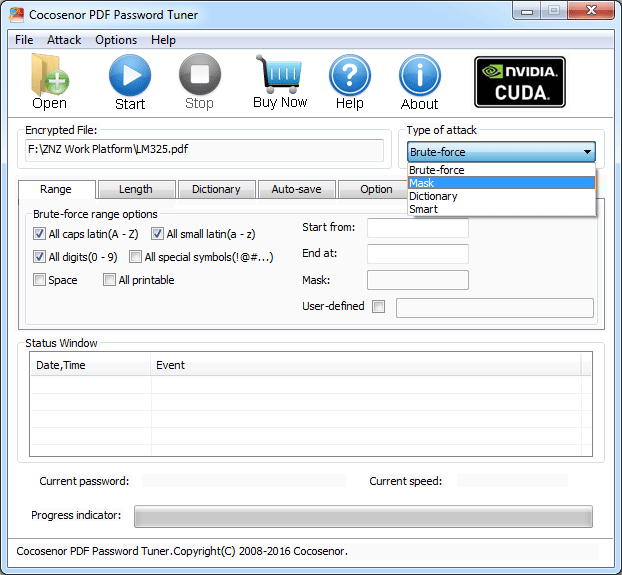Screen dimensions: 622x575
Task: Click the NVIDIA CUDA logo button
Action: 520,82
